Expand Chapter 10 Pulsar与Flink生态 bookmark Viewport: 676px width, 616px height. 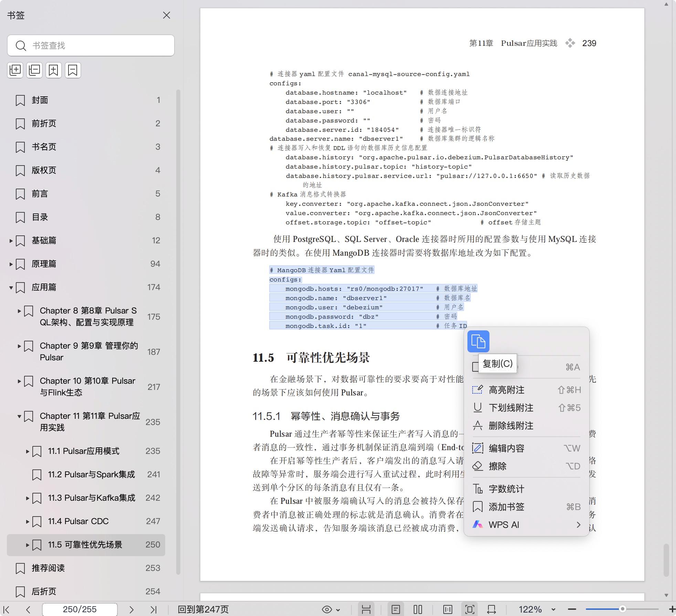[19, 381]
